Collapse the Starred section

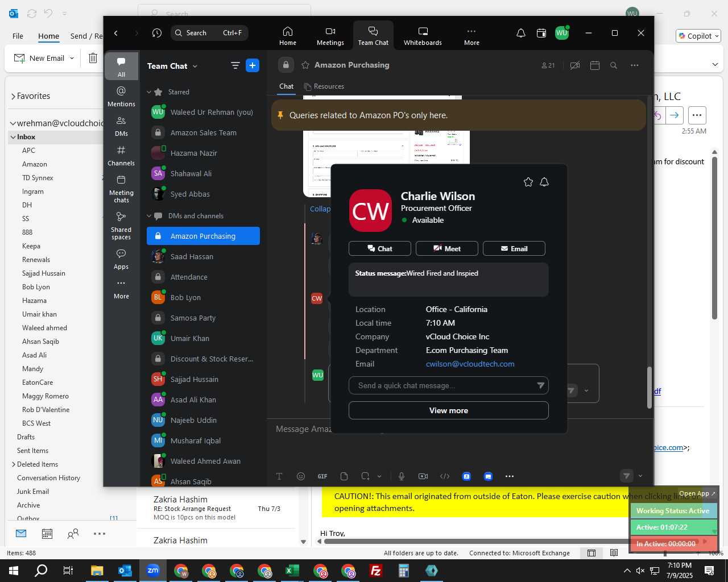(149, 92)
